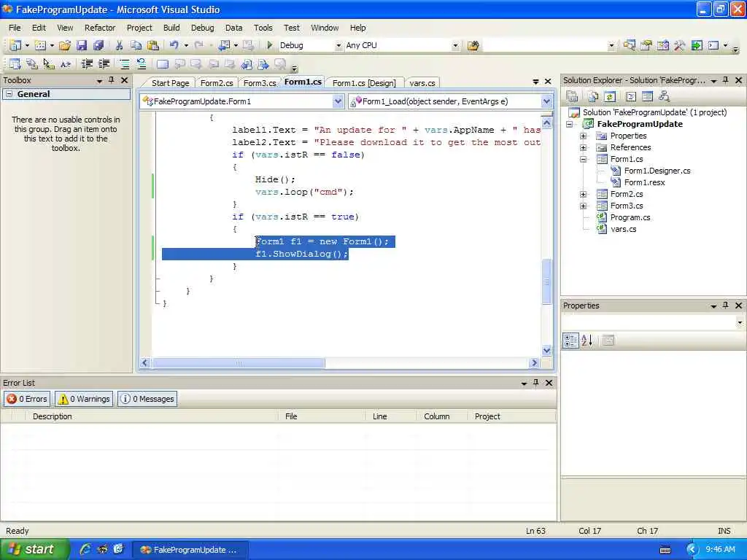747x560 pixels.
Task: Toggle auto-hide pin on Error List
Action: pyautogui.click(x=536, y=382)
